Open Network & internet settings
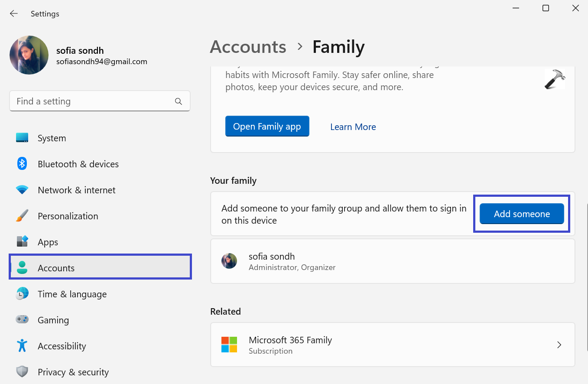The height and width of the screenshot is (384, 588). 100,190
